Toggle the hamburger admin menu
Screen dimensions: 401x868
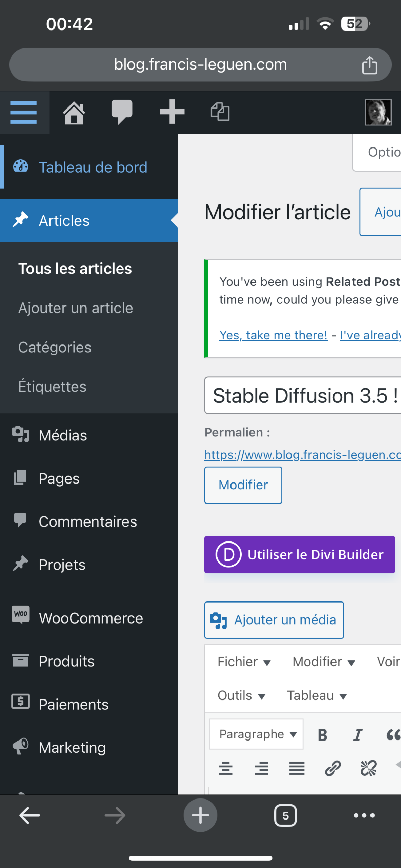click(24, 112)
